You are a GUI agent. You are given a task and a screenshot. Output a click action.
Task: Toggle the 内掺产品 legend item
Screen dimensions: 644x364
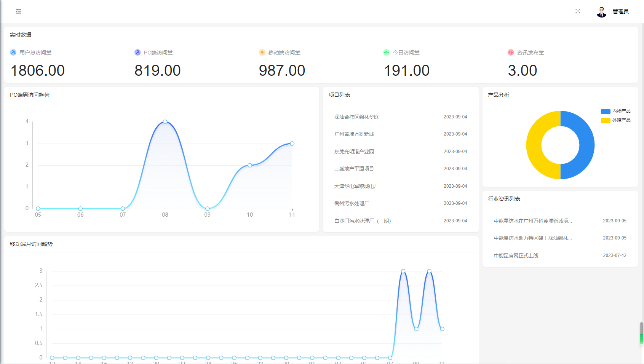tap(615, 111)
